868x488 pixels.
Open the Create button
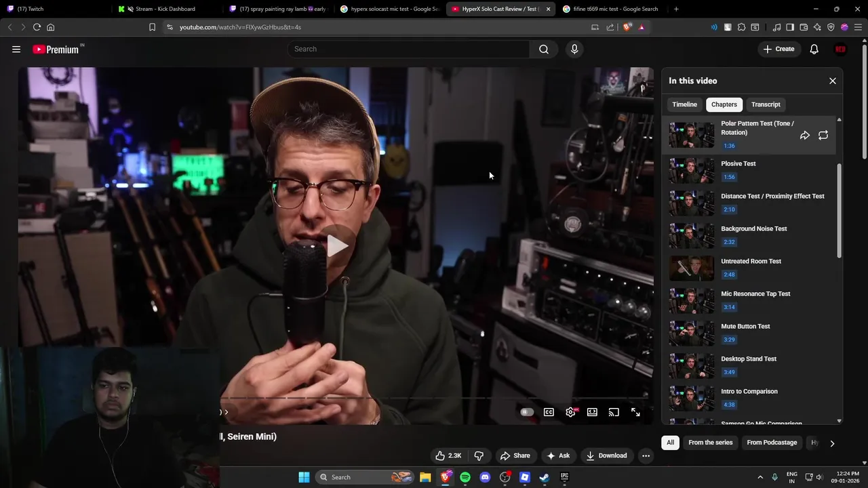tap(778, 49)
